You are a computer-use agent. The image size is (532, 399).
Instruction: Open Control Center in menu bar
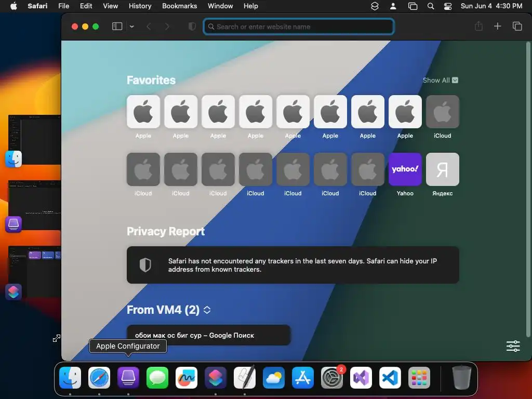click(x=448, y=6)
